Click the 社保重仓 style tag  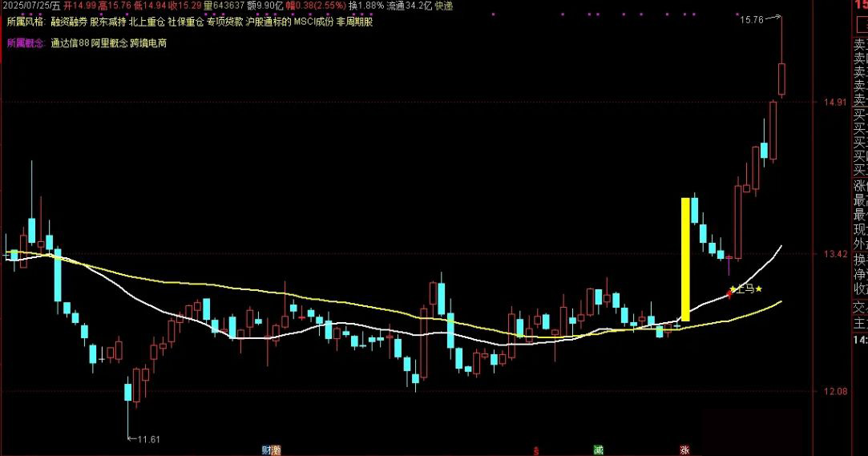(x=185, y=22)
